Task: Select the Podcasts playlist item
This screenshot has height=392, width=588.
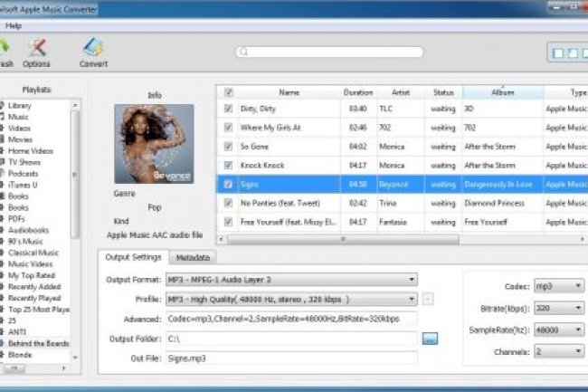Action: point(23,172)
